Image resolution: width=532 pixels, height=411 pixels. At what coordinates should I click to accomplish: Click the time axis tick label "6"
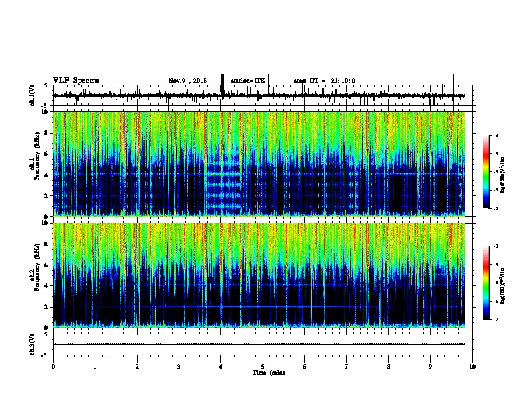pos(304,367)
